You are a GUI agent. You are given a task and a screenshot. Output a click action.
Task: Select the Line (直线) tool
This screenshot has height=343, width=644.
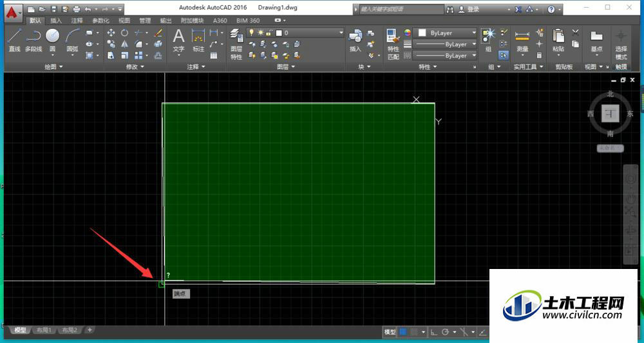(15, 40)
